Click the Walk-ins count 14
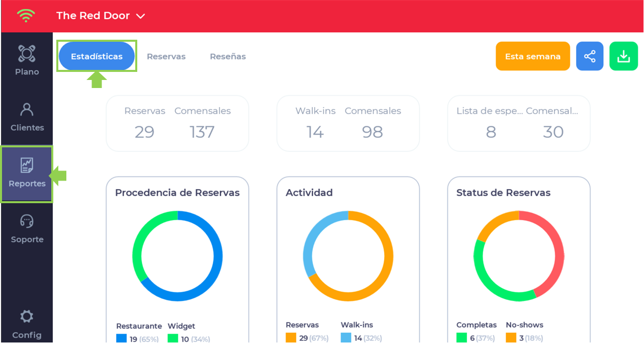This screenshot has width=644, height=345. pyautogui.click(x=315, y=132)
